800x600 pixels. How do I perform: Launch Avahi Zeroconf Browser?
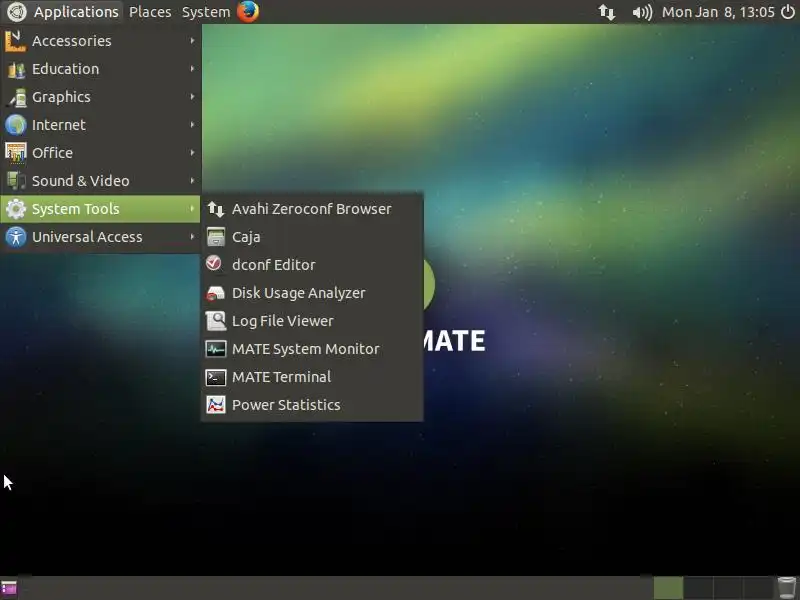pyautogui.click(x=311, y=209)
